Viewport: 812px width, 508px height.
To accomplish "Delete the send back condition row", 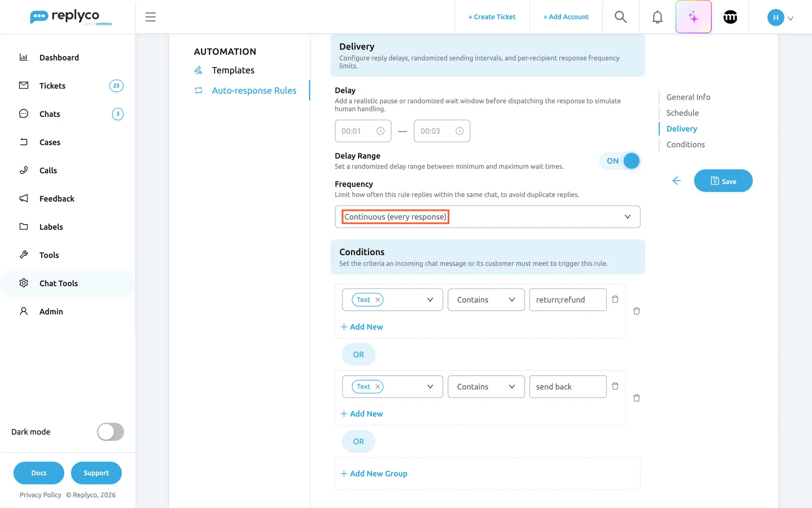I will 615,386.
